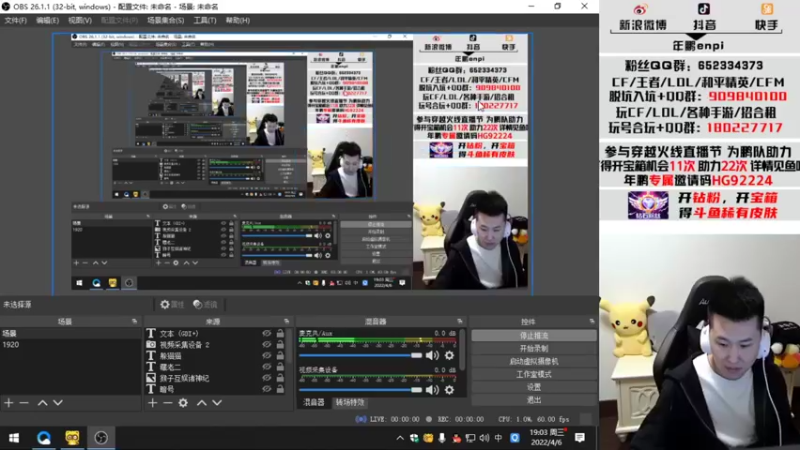Enable 工作室模式 in controls

pyautogui.click(x=534, y=374)
